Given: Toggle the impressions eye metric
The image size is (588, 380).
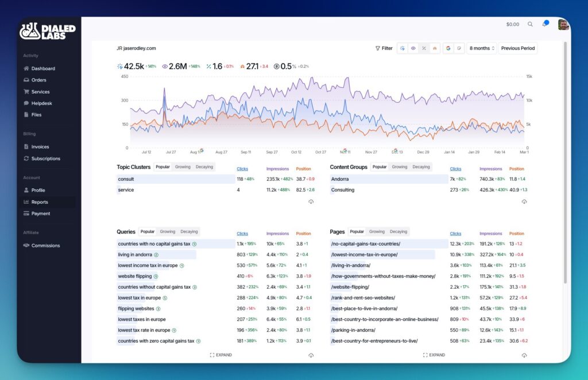Looking at the screenshot, I should point(413,48).
